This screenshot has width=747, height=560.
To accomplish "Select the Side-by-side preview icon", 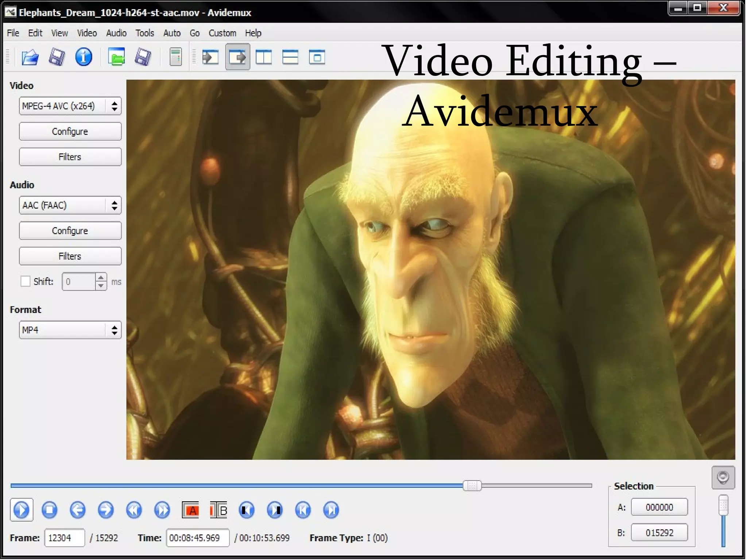I will [264, 57].
